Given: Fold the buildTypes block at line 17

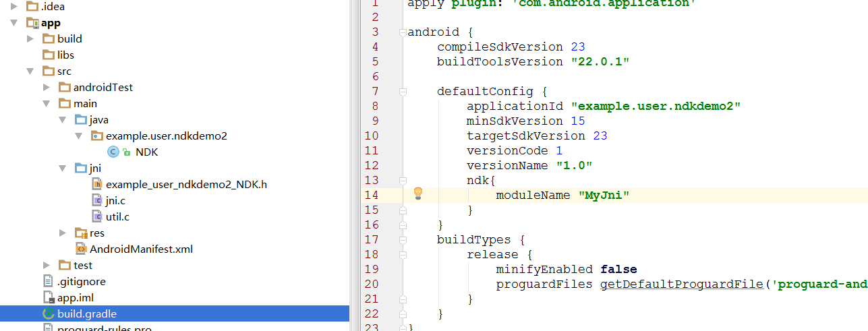Looking at the screenshot, I should (x=403, y=240).
